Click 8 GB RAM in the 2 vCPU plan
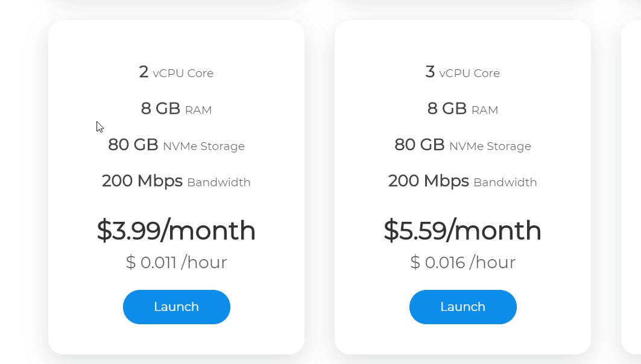 pos(176,108)
